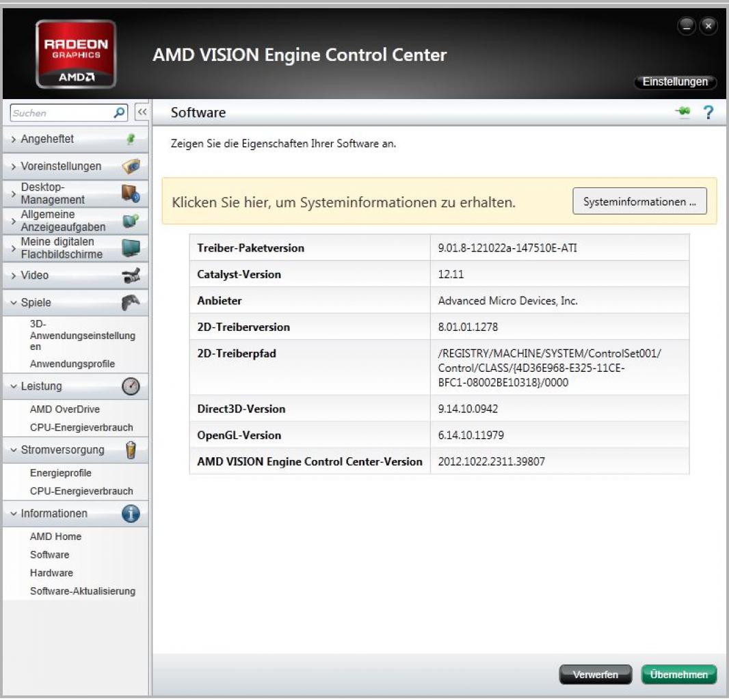Click the Anbieter label
This screenshot has width=729, height=700.
[219, 301]
